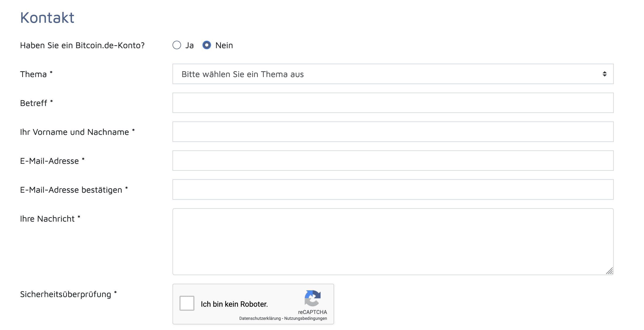Open the Thema dropdown
The image size is (644, 330).
tap(393, 74)
